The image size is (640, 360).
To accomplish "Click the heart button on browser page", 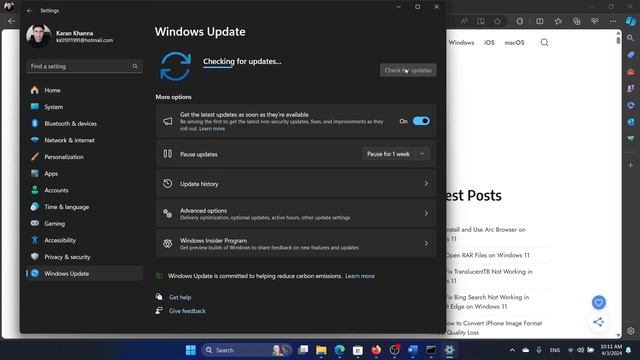I will (x=599, y=302).
